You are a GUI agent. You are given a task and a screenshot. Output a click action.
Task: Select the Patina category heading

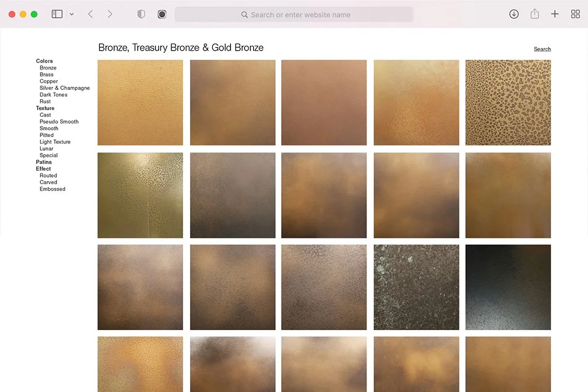pyautogui.click(x=44, y=162)
